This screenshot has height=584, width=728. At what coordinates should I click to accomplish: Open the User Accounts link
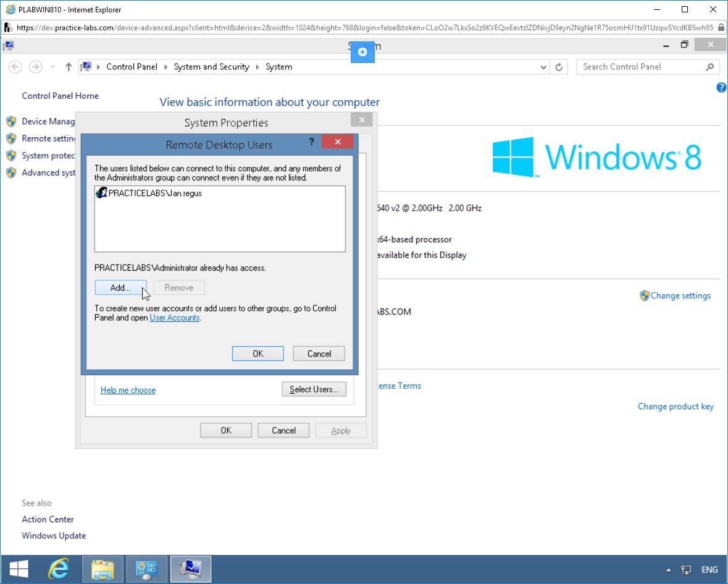[175, 318]
